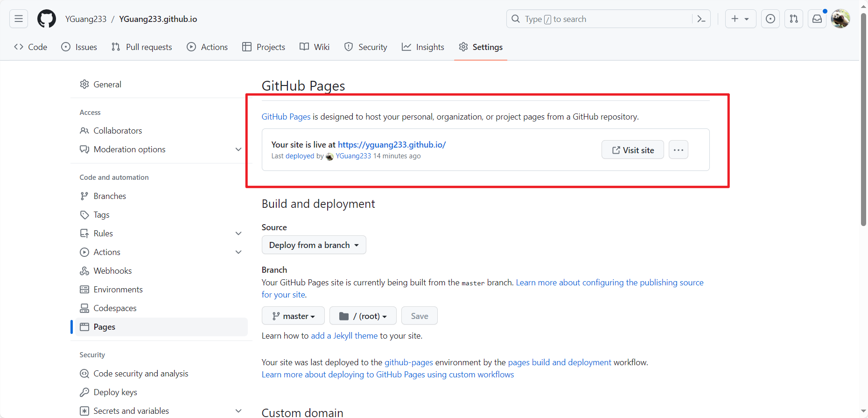Open the Deploy from a branch dropdown
This screenshot has width=868, height=418.
(314, 245)
